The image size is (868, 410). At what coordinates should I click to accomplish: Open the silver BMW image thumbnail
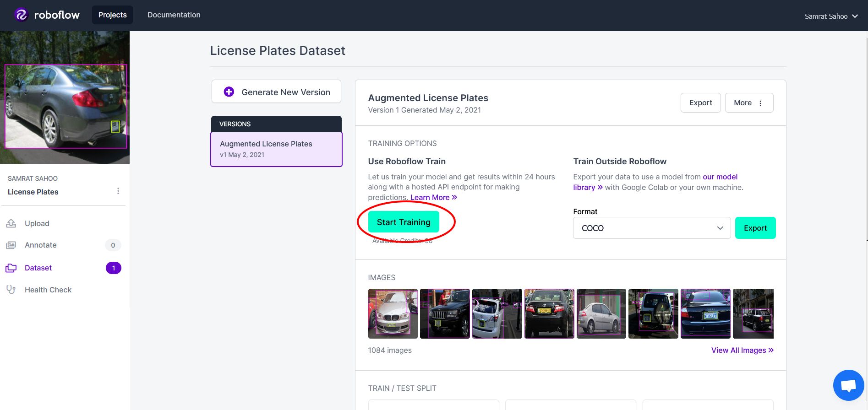[x=393, y=313]
